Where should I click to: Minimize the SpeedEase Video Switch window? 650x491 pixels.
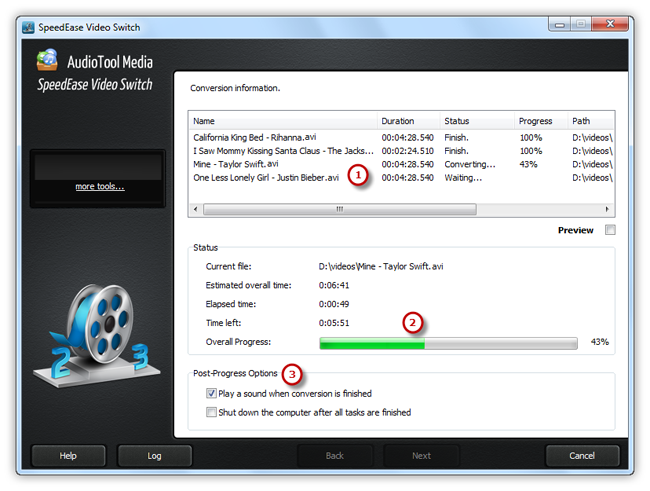click(560, 24)
